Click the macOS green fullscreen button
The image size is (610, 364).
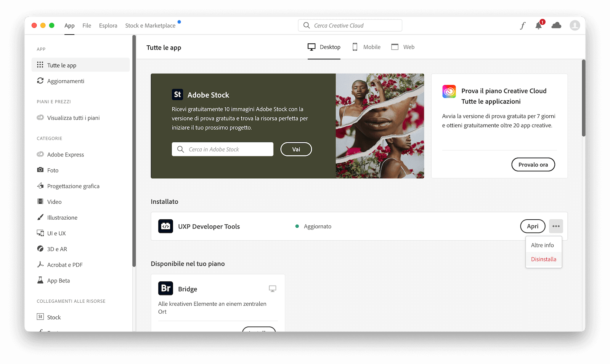point(52,26)
